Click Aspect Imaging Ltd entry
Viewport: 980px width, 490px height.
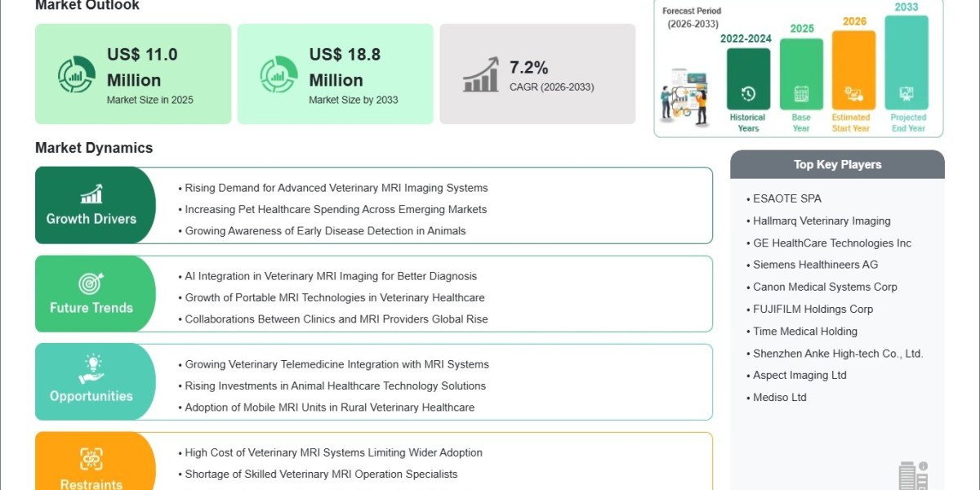point(800,375)
